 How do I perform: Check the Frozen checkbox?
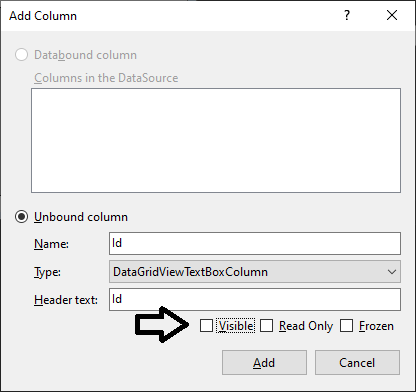coord(346,326)
